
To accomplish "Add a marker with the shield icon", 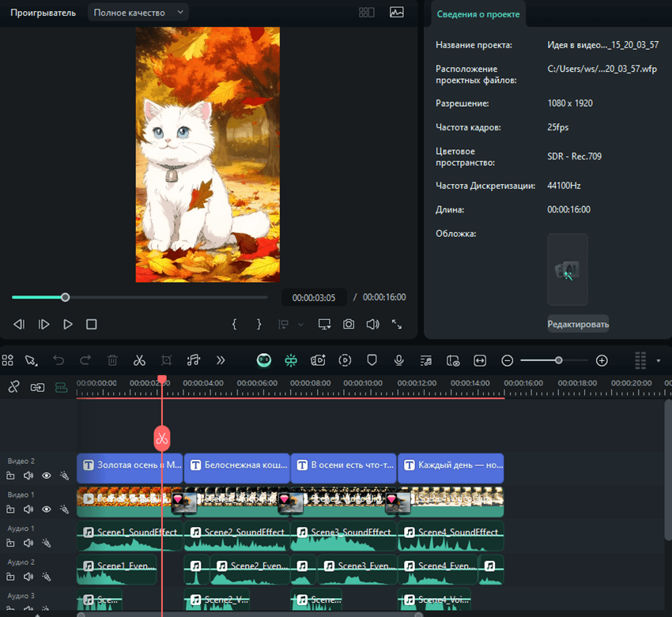I will [x=372, y=360].
